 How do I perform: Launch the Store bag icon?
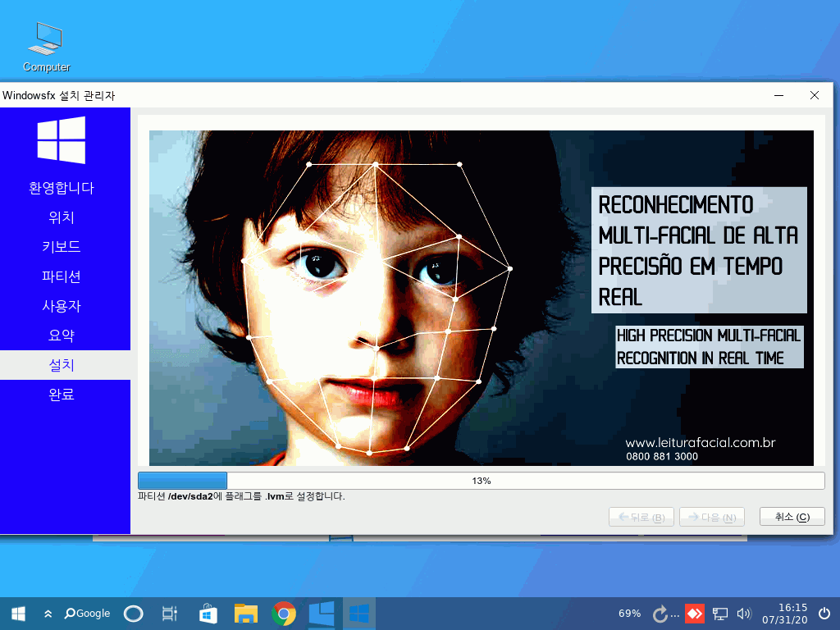pos(208,614)
